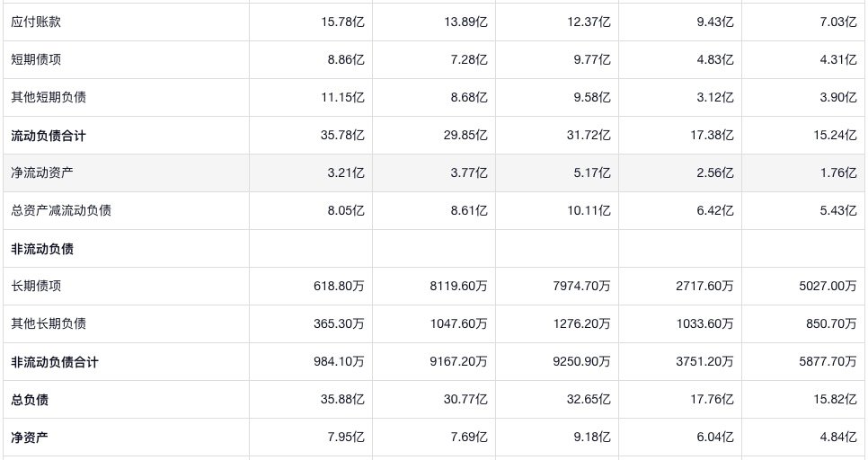The width and height of the screenshot is (868, 460).
Task: Click the 其他长期负债 row label
Action: [49, 323]
